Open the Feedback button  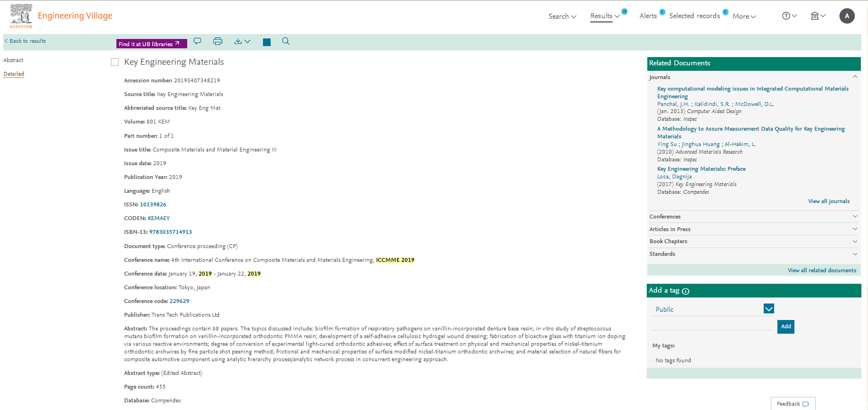[x=793, y=403]
